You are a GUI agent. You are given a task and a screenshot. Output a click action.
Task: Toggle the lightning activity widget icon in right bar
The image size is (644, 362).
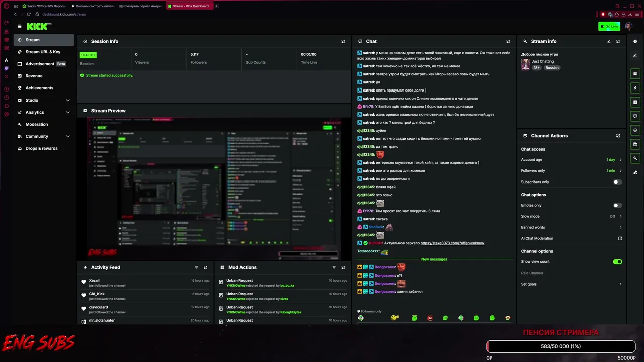(x=635, y=88)
